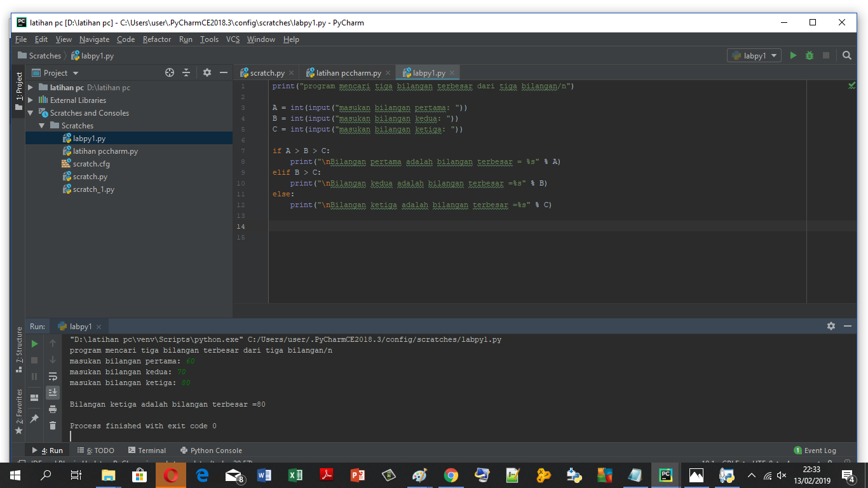This screenshot has height=488, width=868.
Task: Open Run panel settings gear
Action: pyautogui.click(x=831, y=326)
